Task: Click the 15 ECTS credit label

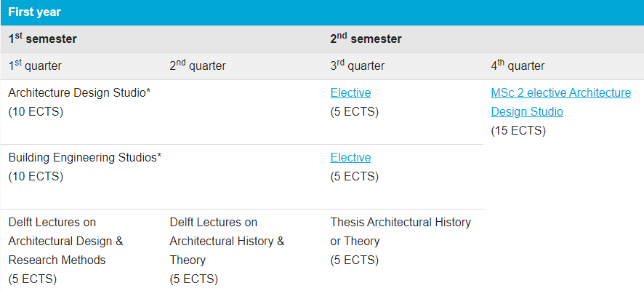Action: (518, 131)
